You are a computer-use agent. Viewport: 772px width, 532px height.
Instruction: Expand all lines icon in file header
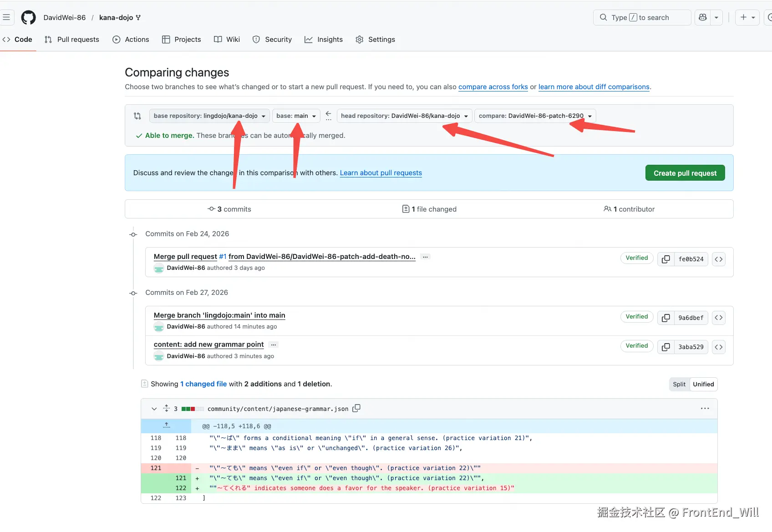pyautogui.click(x=167, y=409)
